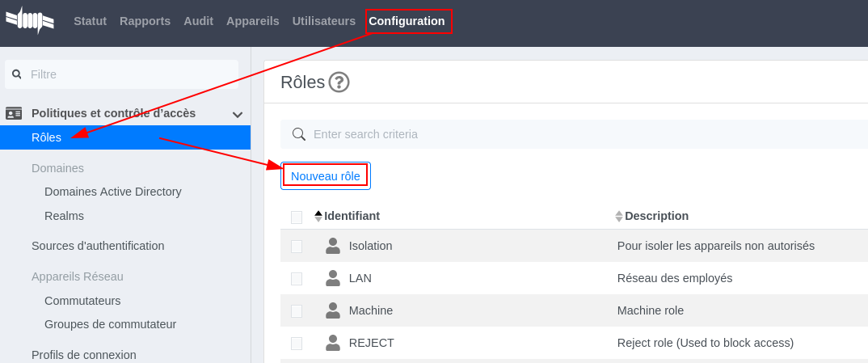This screenshot has width=868, height=363.
Task: Click the sort arrows beside Description
Action: (619, 217)
